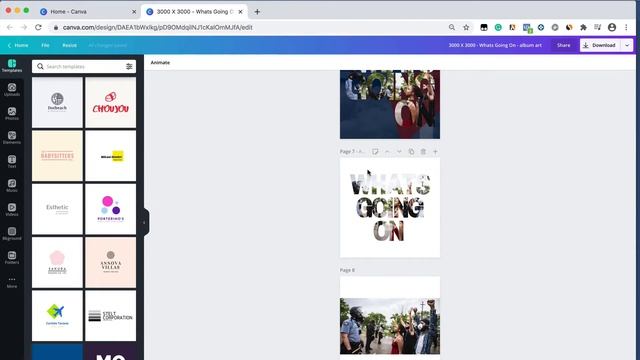The width and height of the screenshot is (640, 360).
Task: Select the yellow highlighted text logo template
Action: click(111, 156)
